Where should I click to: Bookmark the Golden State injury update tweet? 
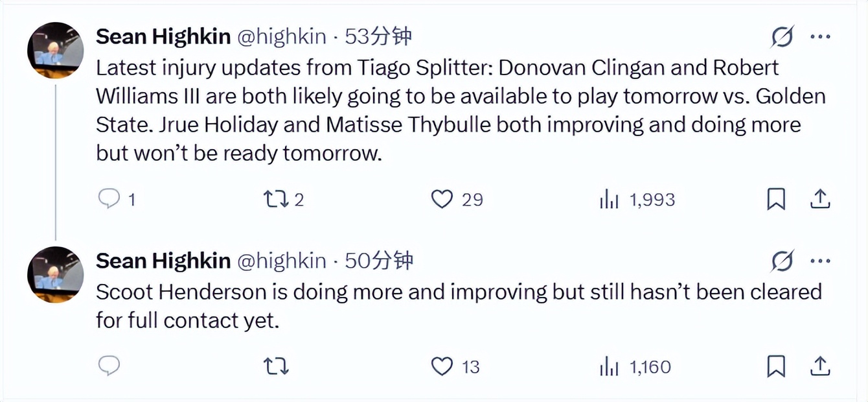point(776,199)
